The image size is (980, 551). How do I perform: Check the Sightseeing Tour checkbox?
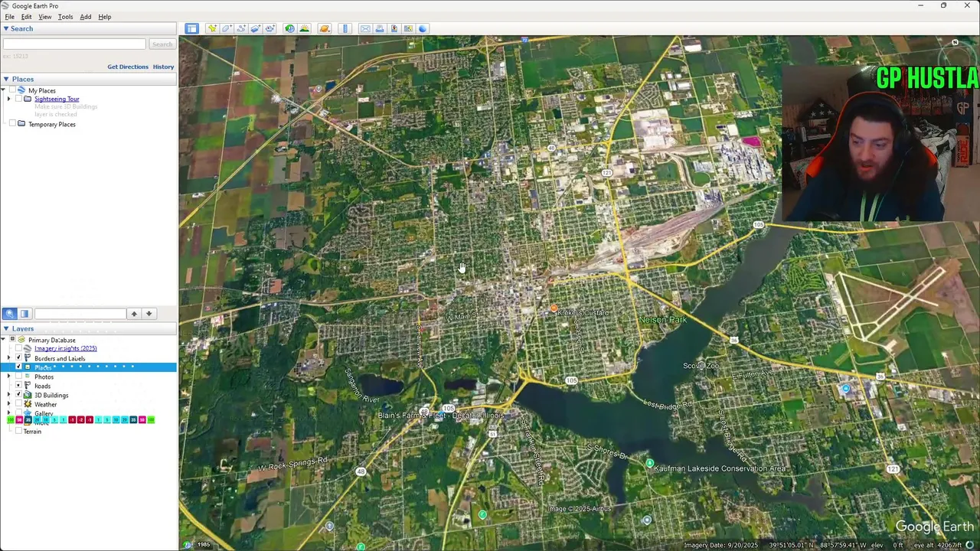tap(18, 99)
